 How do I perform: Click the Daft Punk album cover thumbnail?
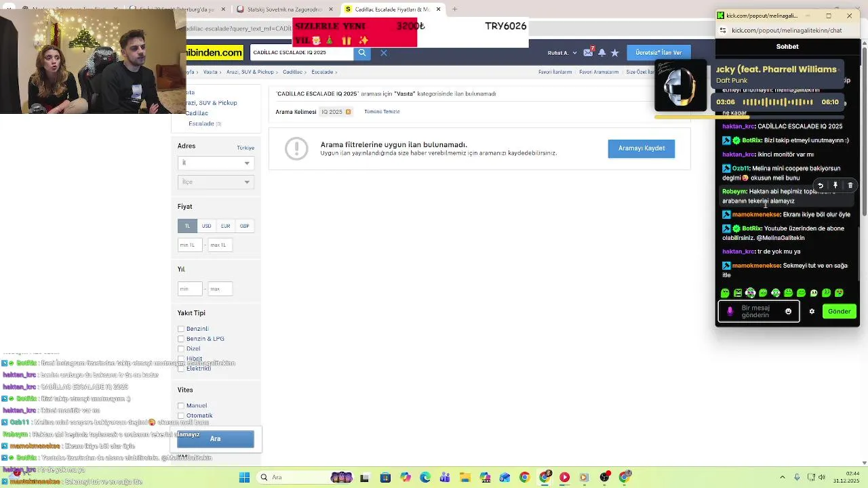click(x=680, y=85)
